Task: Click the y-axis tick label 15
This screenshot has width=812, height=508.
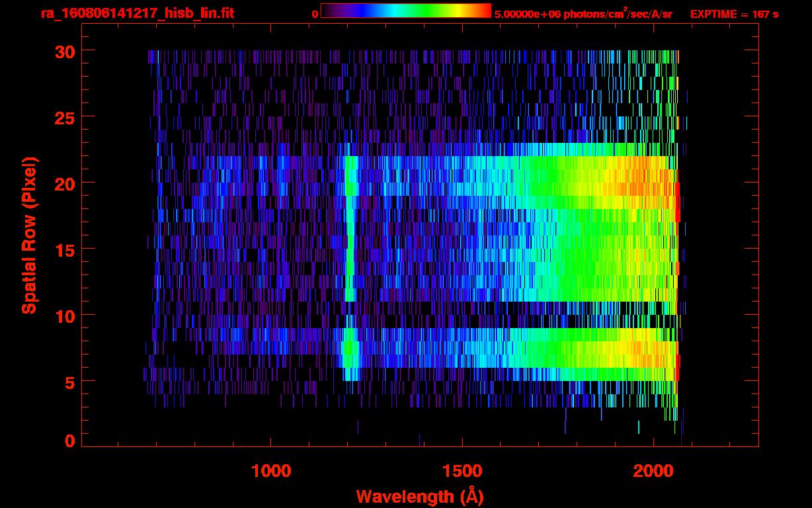Action: point(63,249)
